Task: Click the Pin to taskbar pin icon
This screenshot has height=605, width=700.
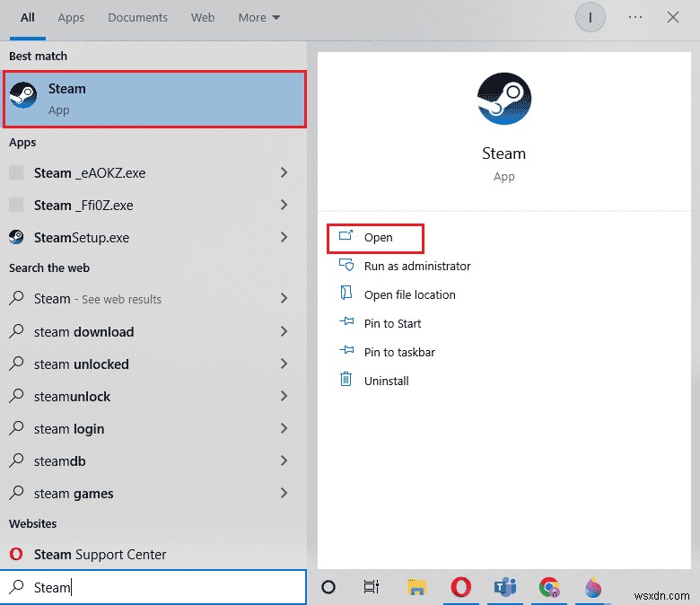Action: (346, 350)
